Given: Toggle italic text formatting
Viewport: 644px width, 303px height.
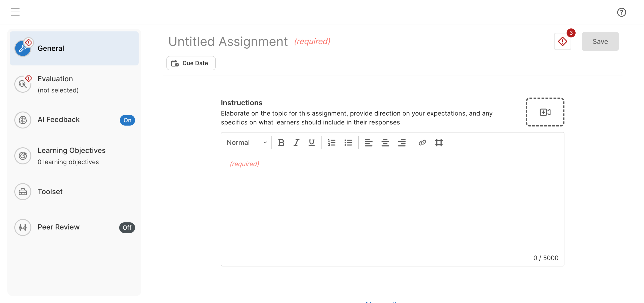Looking at the screenshot, I should pyautogui.click(x=296, y=143).
